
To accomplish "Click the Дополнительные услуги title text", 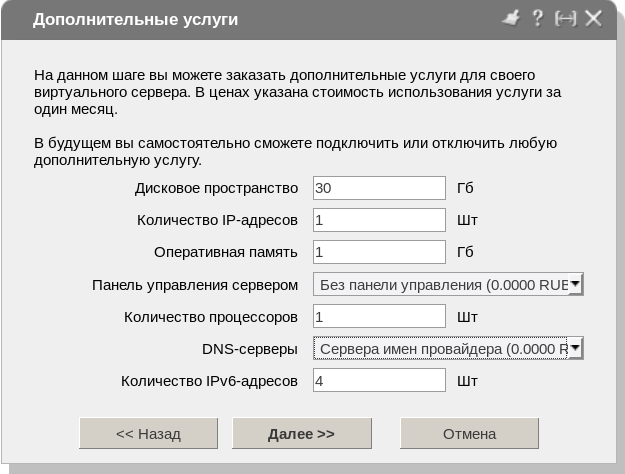I will (x=136, y=19).
